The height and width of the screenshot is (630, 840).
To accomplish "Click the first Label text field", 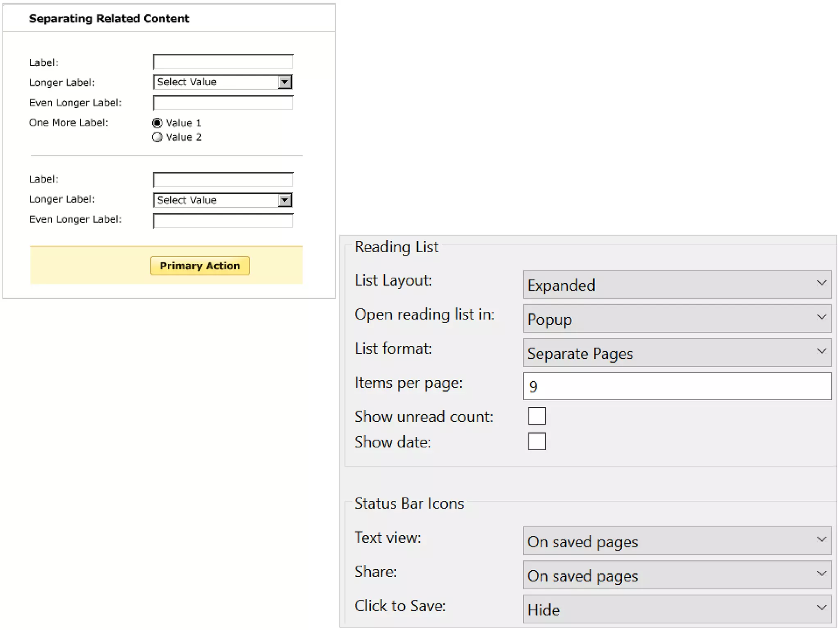I will [x=223, y=62].
